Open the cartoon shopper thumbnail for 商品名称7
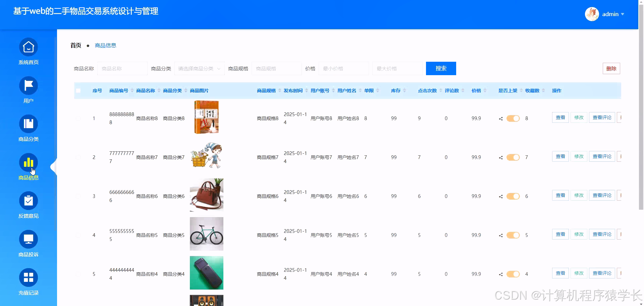The image size is (644, 306). (x=207, y=156)
